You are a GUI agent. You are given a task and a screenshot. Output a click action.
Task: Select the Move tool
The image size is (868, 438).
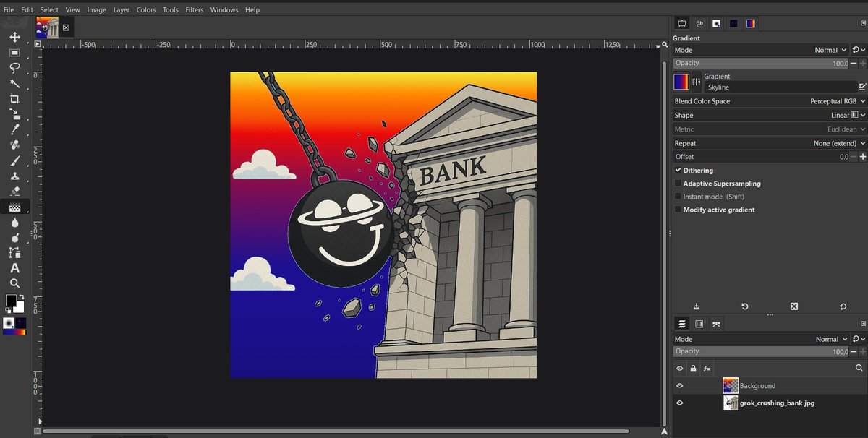tap(14, 37)
